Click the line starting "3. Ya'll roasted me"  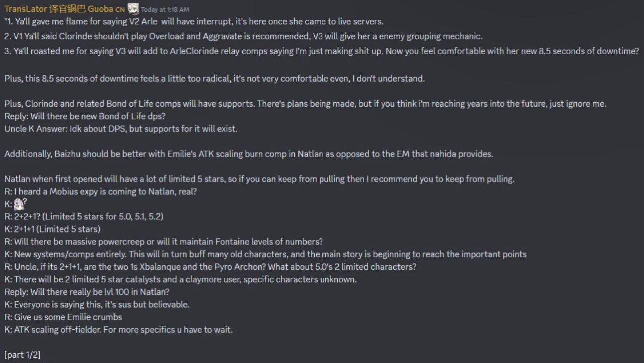[321, 51]
